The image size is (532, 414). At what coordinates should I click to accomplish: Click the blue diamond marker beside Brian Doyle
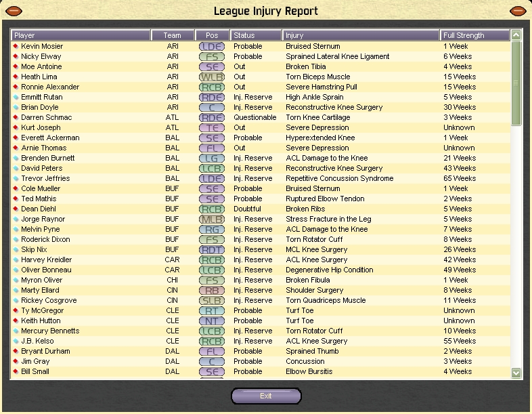(x=16, y=108)
